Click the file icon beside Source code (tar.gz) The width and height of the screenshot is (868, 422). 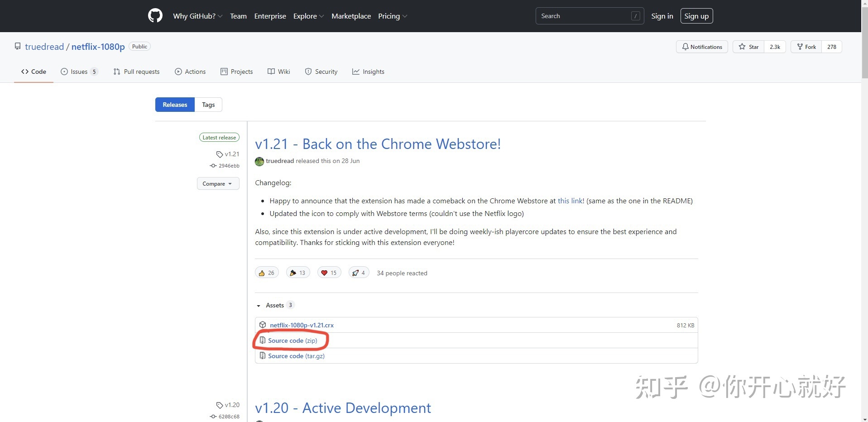pos(263,355)
